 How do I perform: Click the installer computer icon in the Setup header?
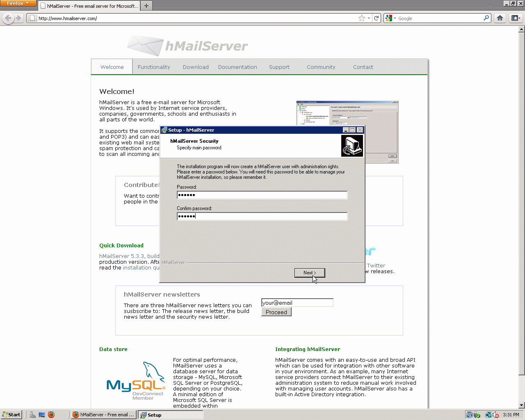(352, 146)
